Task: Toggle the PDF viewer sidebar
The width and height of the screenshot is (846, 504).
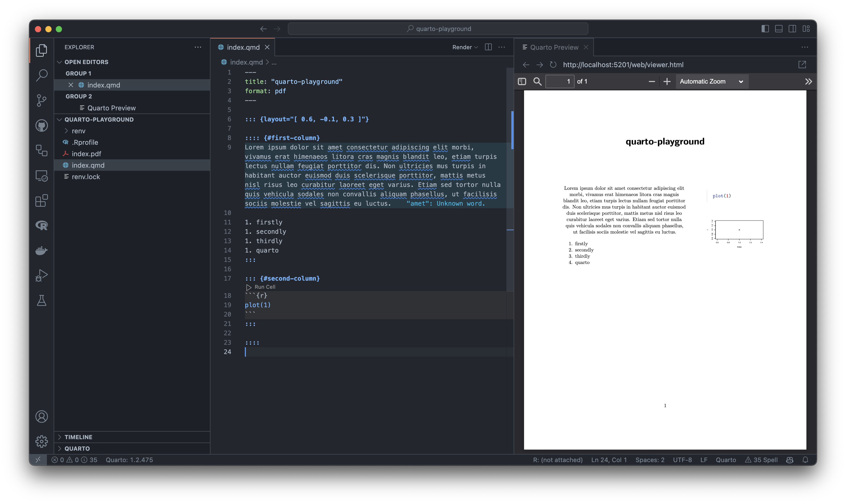Action: click(x=522, y=81)
